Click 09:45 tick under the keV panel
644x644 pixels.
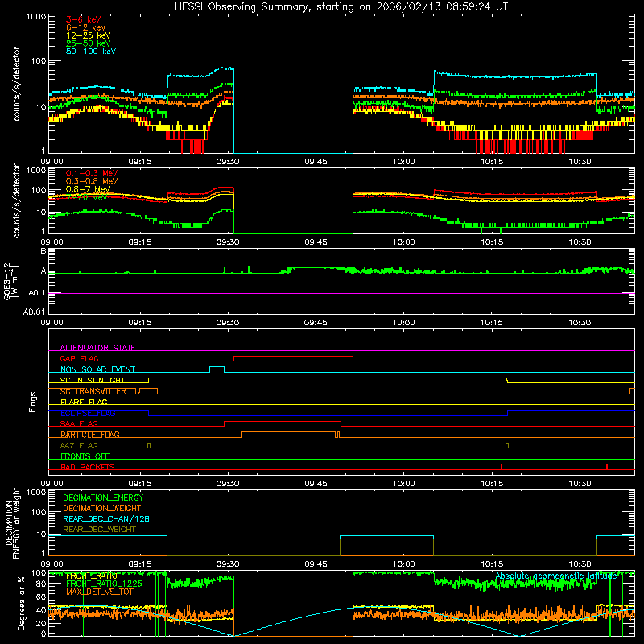[316, 162]
